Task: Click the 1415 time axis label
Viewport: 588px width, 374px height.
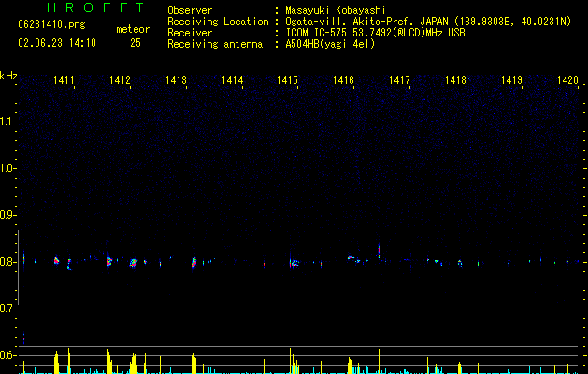Action: tap(288, 80)
